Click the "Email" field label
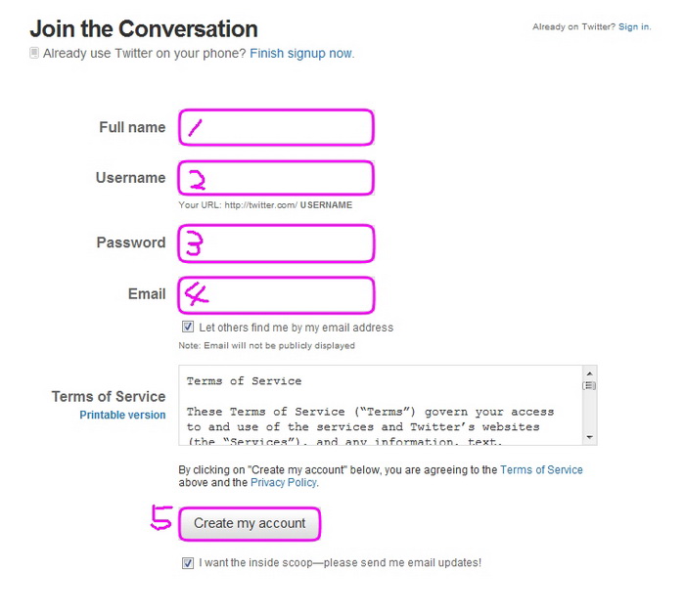685x616 pixels. 147,293
